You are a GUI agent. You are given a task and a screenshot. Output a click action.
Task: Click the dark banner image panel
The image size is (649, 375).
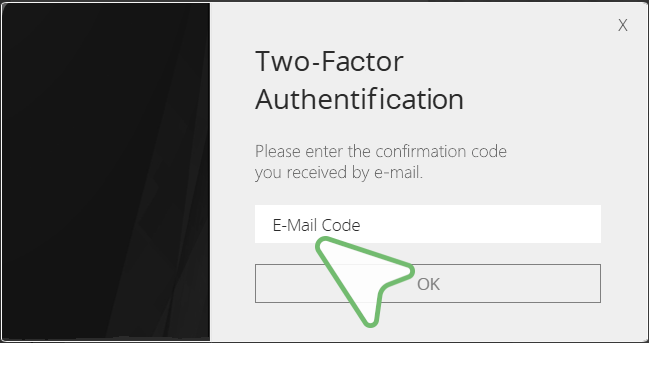[106, 172]
